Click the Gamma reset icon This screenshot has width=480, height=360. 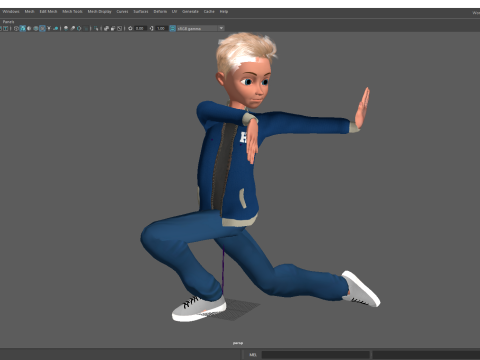click(x=151, y=28)
